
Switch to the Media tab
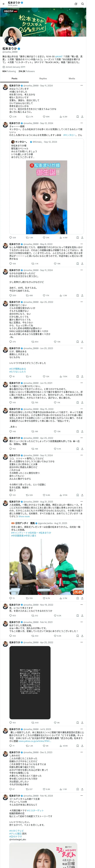point(72,79)
